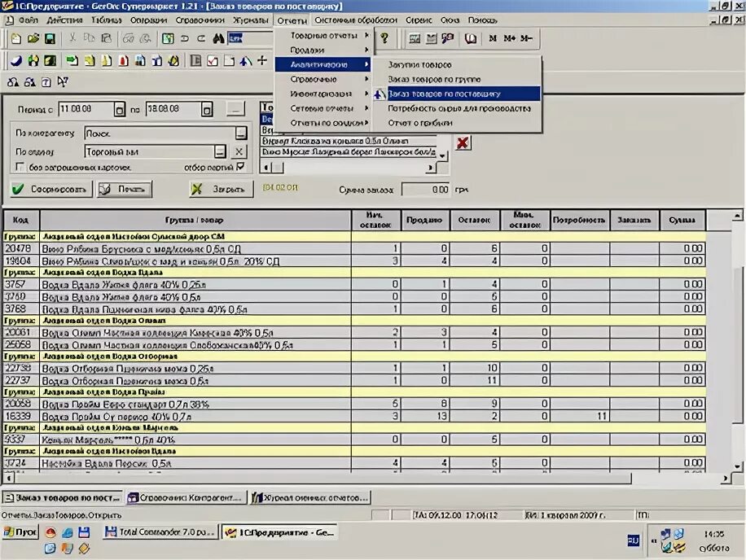746x560 pixels.
Task: Click the Сформировать button
Action: click(x=51, y=189)
